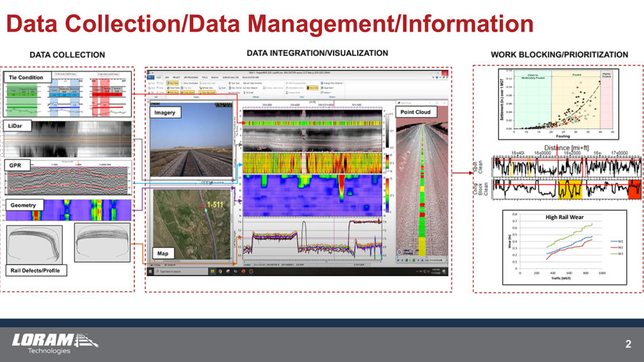The width and height of the screenshot is (644, 362).
Task: Click the Windows Start button
Action: (x=151, y=271)
